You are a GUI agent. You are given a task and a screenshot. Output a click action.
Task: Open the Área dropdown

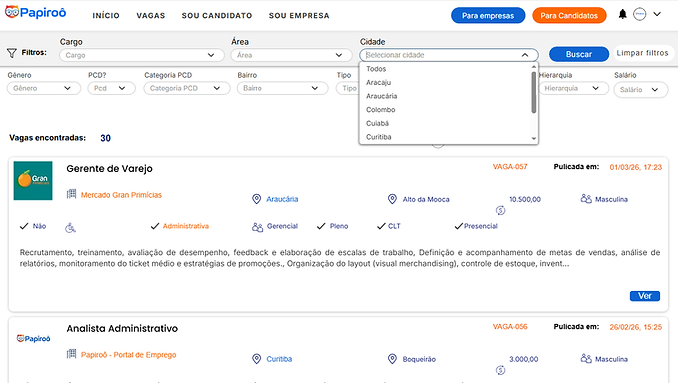pos(292,55)
